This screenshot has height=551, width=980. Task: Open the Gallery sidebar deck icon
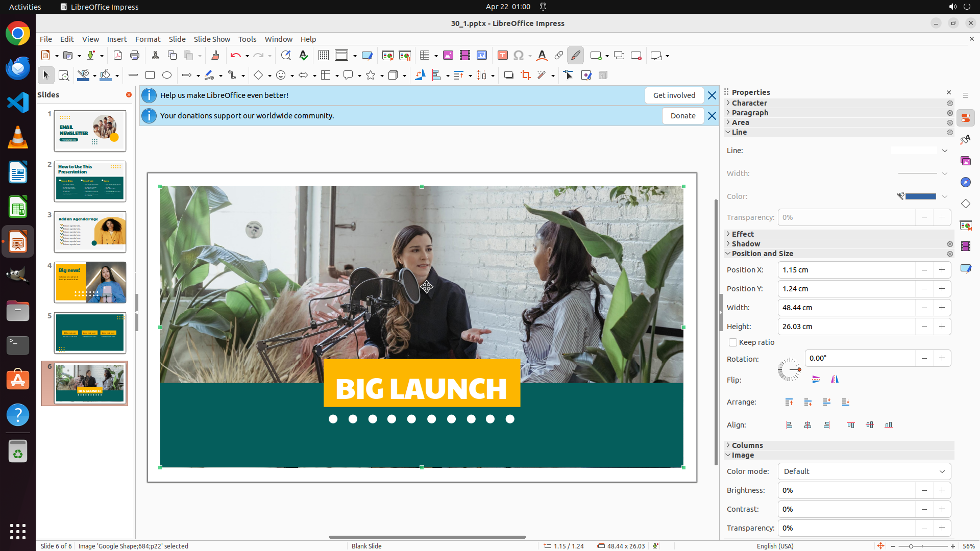point(965,161)
